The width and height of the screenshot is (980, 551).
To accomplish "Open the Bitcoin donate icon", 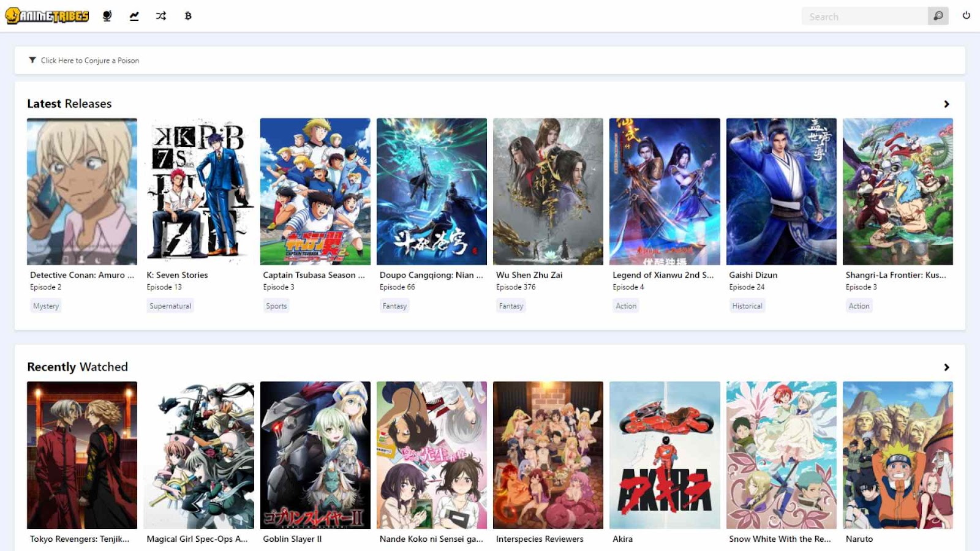I will [x=188, y=16].
